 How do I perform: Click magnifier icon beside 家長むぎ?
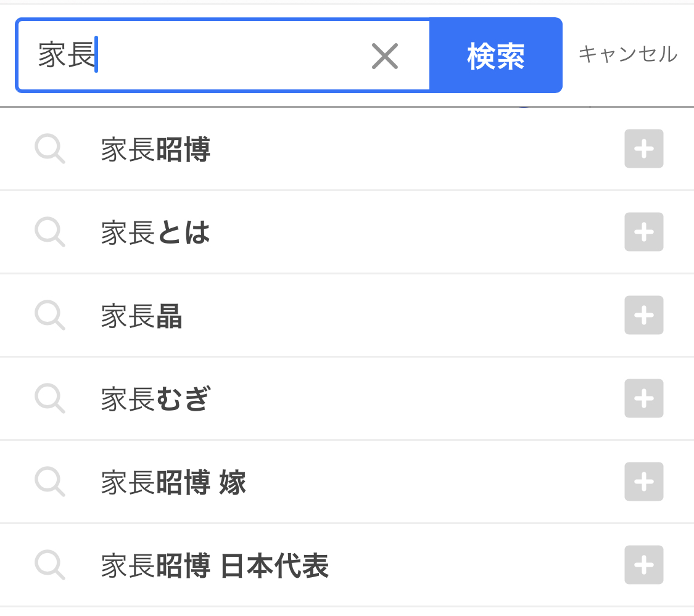49,398
